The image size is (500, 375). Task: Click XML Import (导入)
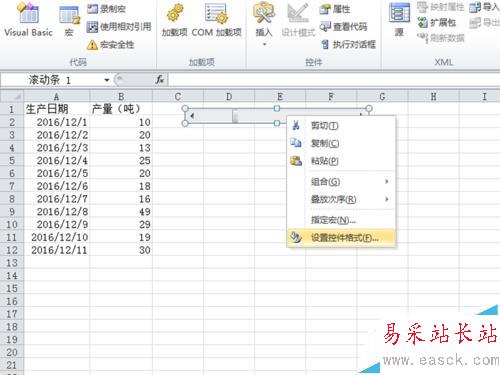coord(484,7)
